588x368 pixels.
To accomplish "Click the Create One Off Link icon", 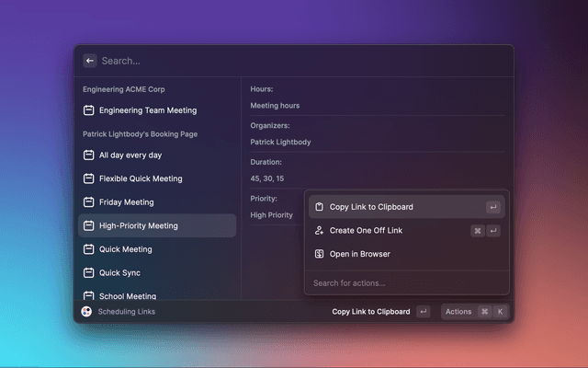I will 319,231.
